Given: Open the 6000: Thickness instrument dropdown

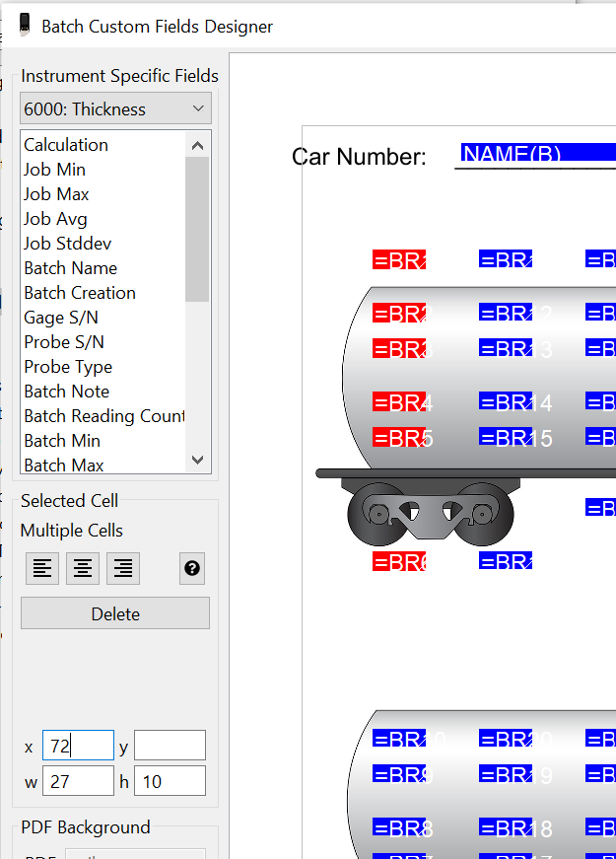Looking at the screenshot, I should [115, 108].
